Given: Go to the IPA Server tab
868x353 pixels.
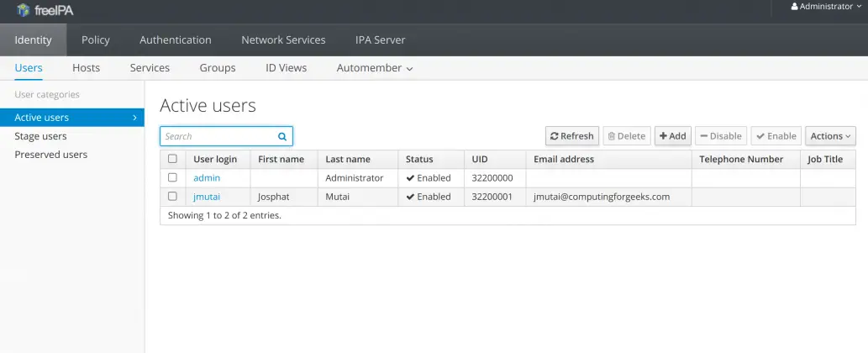Looking at the screenshot, I should click(380, 40).
